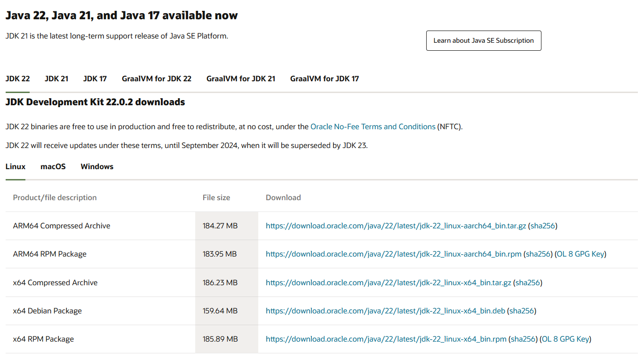Click the Product/file description column header
The image size is (644, 359).
(x=55, y=198)
